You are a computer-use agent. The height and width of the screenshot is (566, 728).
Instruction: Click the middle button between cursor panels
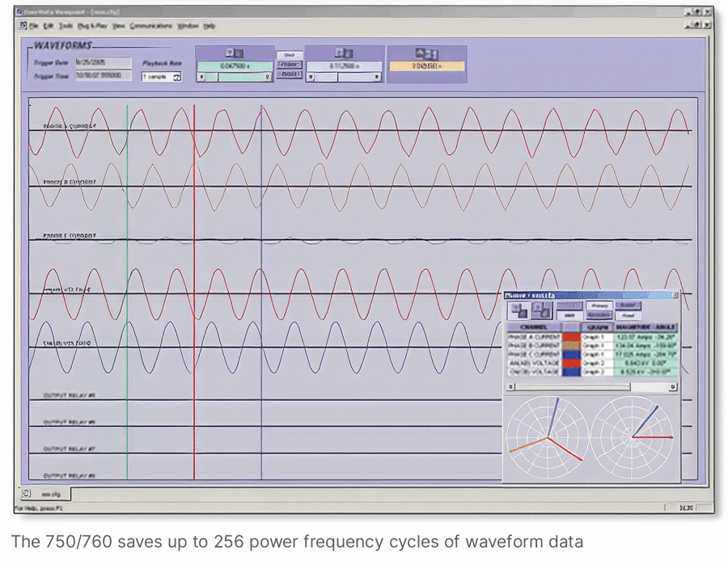290,65
